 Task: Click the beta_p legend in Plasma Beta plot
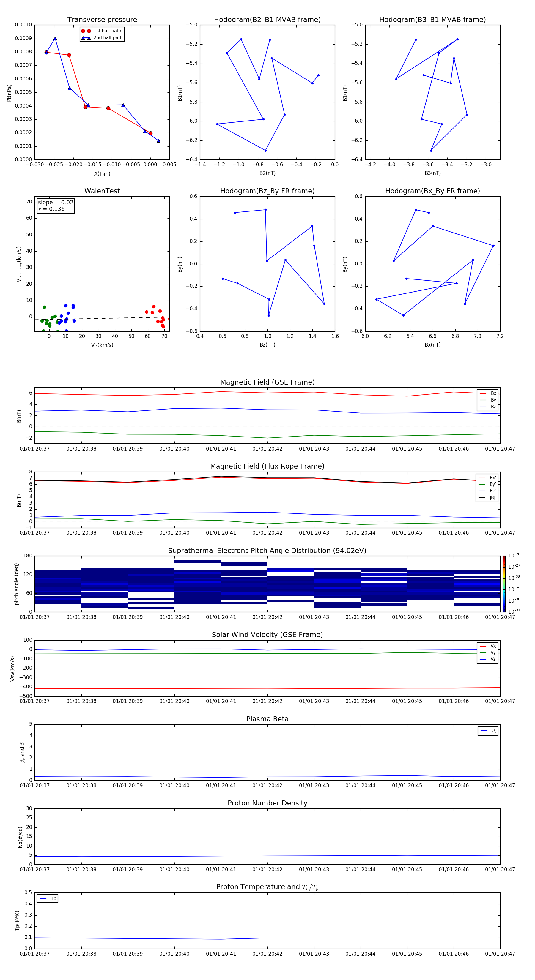[x=488, y=731]
